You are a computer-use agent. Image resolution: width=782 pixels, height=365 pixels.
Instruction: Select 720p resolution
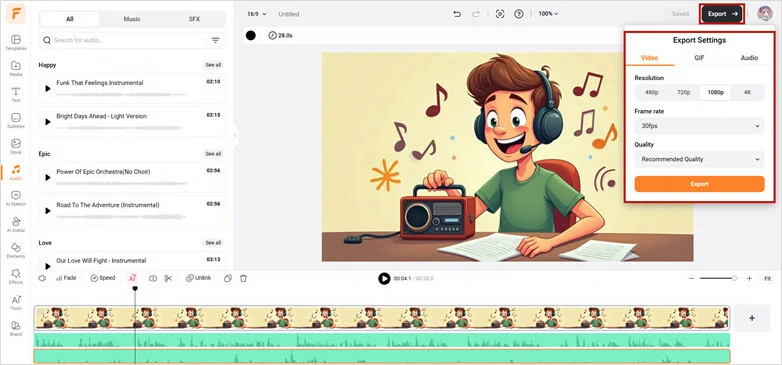point(683,93)
